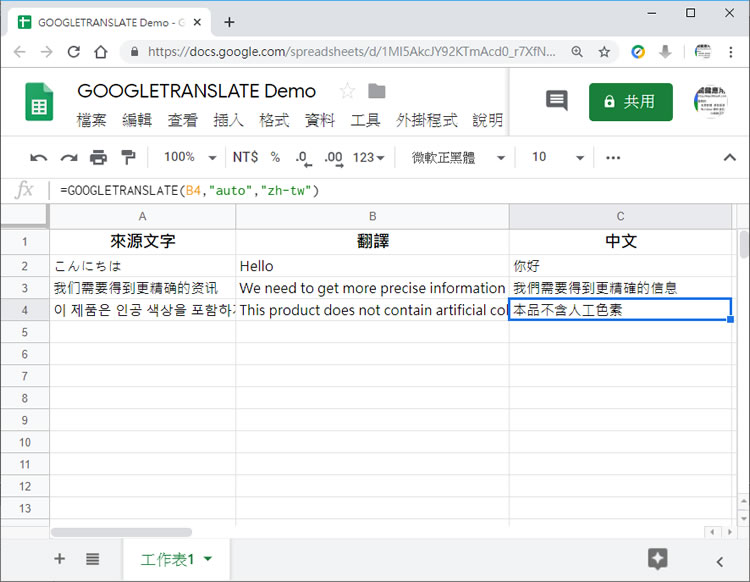
Task: Open the 查看 menu
Action: (x=182, y=120)
